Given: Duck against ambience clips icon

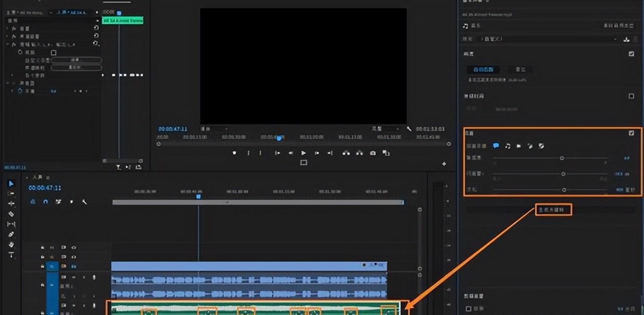Looking at the screenshot, I should 530,146.
